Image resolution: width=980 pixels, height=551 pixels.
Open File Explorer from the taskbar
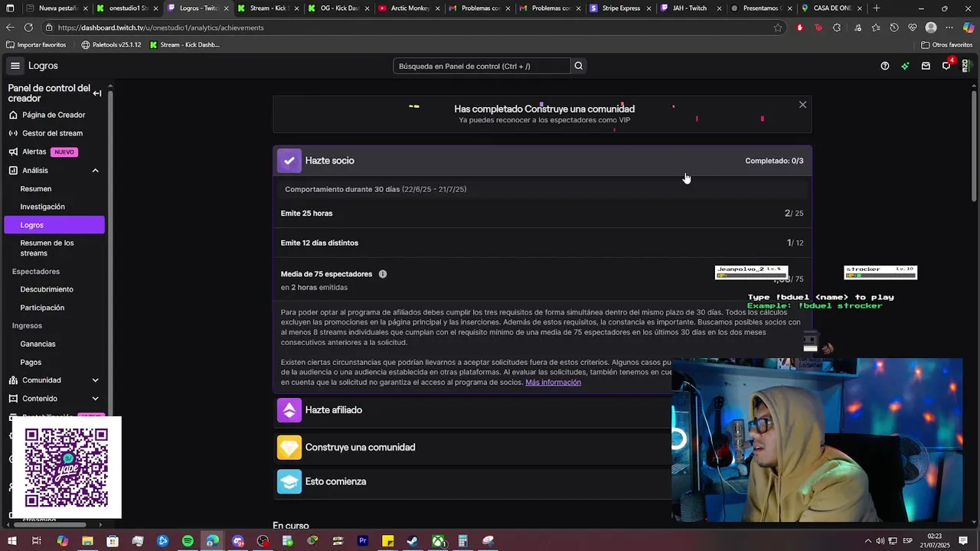pos(87,541)
